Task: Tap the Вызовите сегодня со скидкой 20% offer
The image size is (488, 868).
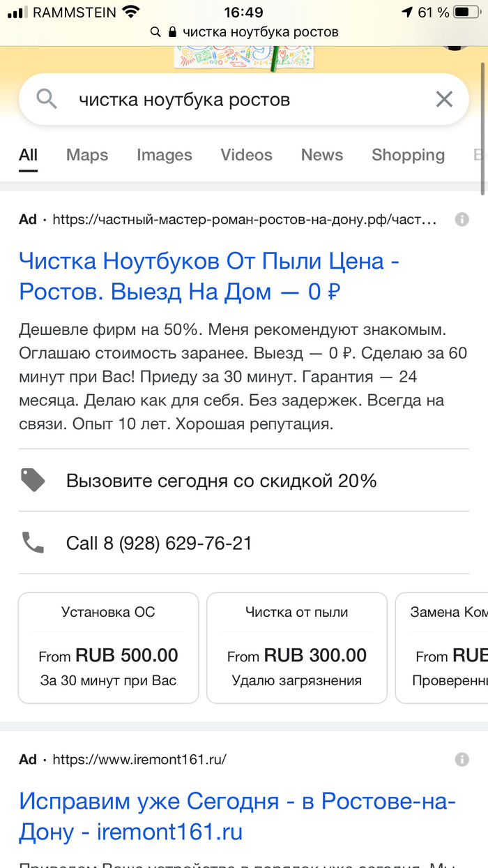Action: 221,480
